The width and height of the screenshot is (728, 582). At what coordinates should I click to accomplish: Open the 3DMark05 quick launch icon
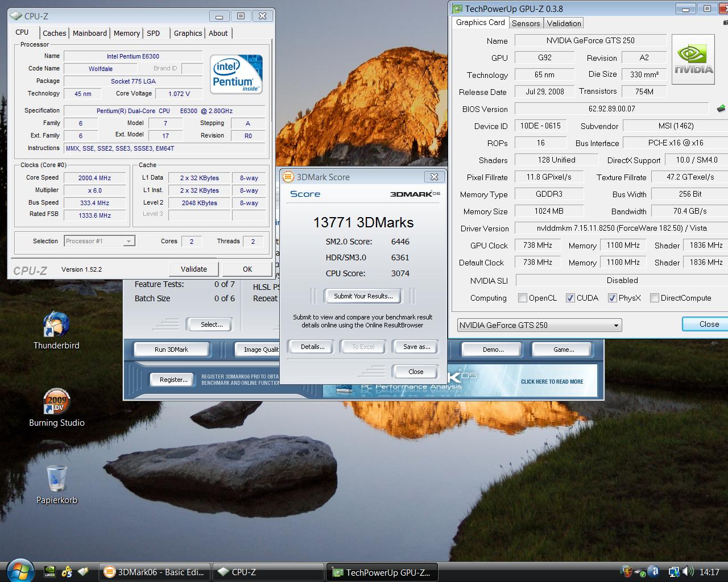(x=67, y=572)
